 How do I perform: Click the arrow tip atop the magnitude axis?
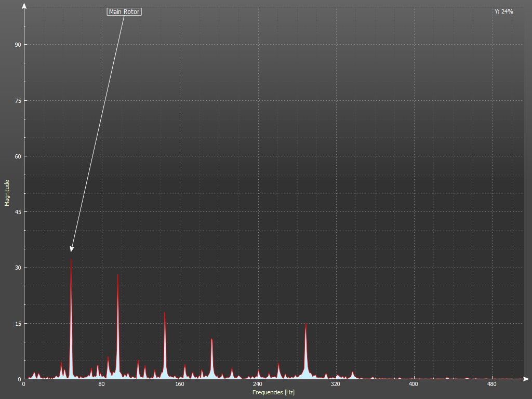(24, 5)
